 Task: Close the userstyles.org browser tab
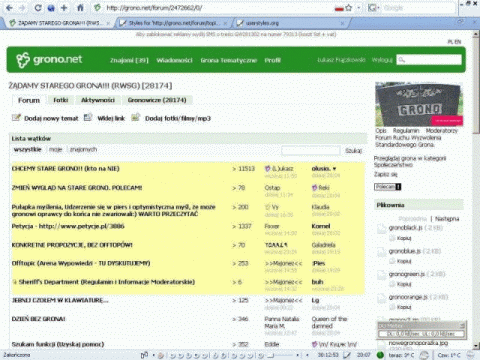(x=342, y=23)
